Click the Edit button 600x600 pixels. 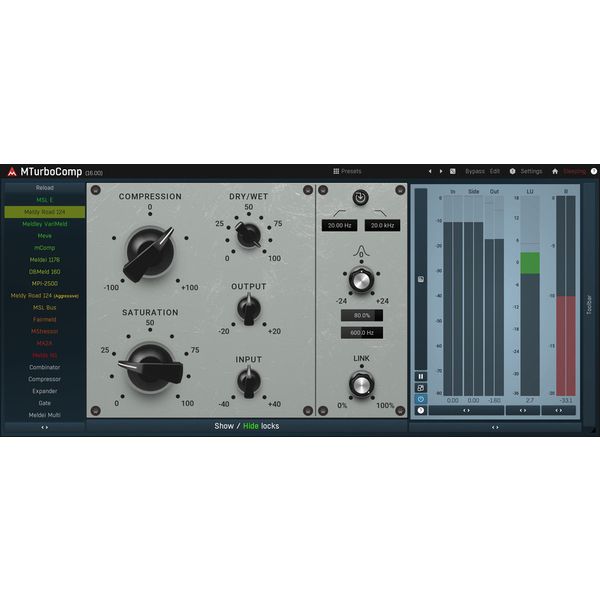tap(495, 171)
